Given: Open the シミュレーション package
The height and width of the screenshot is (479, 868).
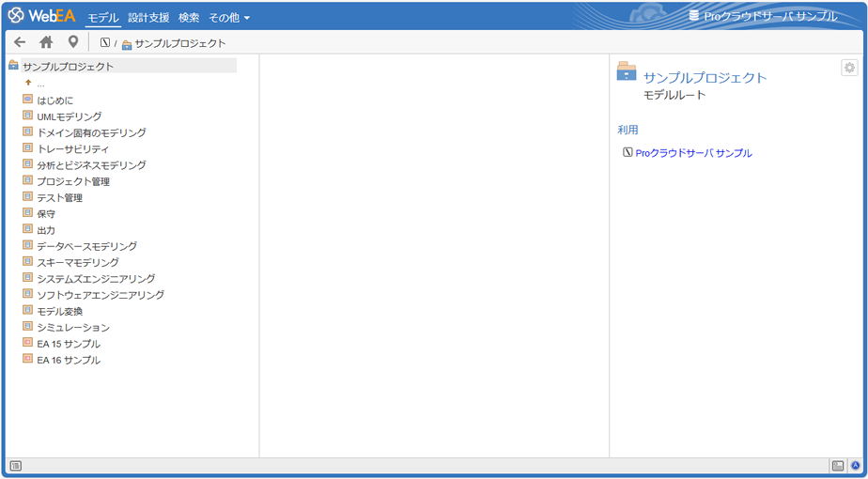Looking at the screenshot, I should click(x=73, y=327).
